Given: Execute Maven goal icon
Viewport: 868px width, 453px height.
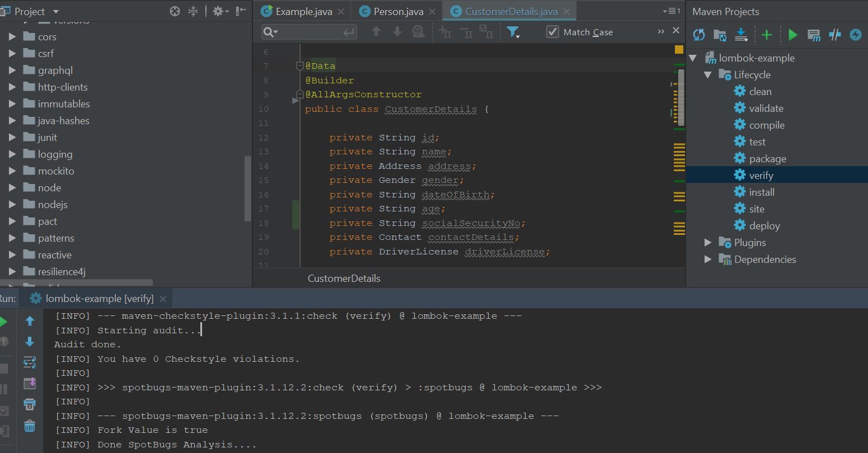Looking at the screenshot, I should tap(814, 35).
